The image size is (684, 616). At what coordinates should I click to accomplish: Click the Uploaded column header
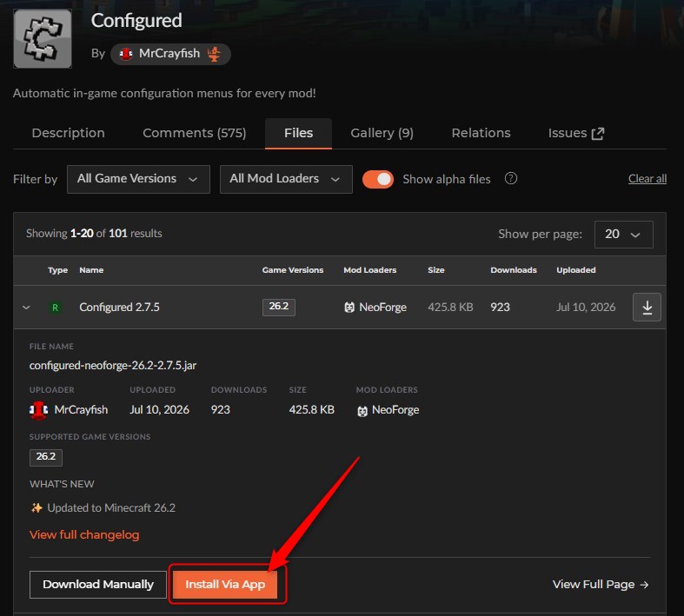coord(576,270)
